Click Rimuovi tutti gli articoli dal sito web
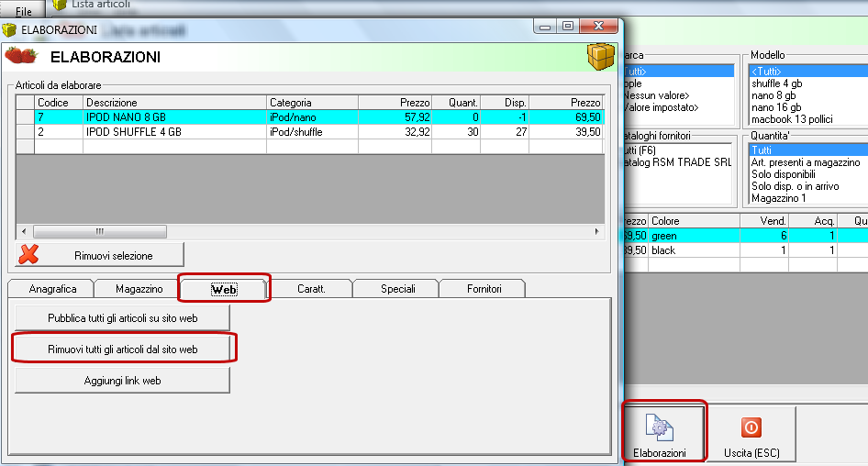The height and width of the screenshot is (466, 868). (x=122, y=349)
